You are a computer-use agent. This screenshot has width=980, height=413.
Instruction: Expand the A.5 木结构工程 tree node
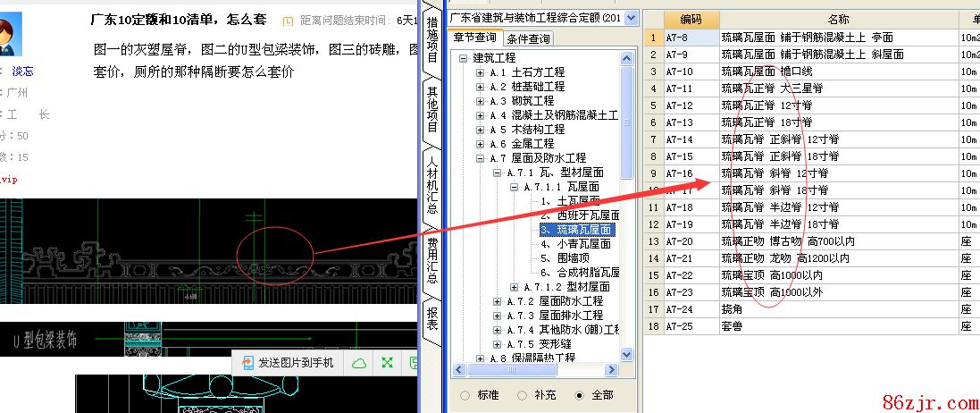(481, 130)
